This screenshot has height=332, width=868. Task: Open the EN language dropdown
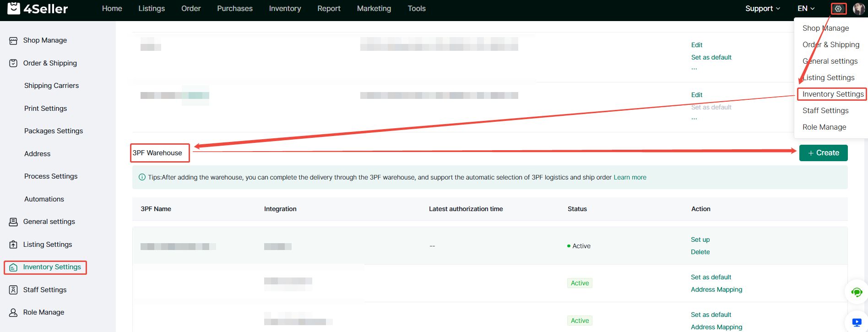pos(806,9)
